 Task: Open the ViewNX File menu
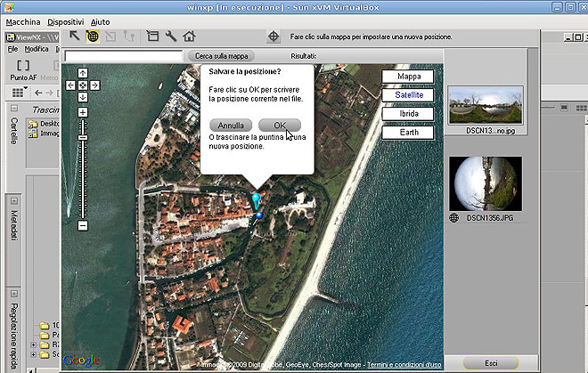point(12,49)
